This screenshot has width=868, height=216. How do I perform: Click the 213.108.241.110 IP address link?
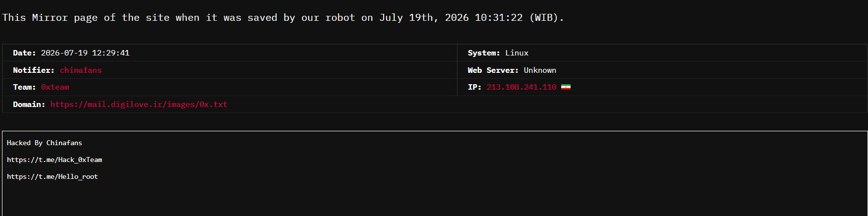point(521,87)
